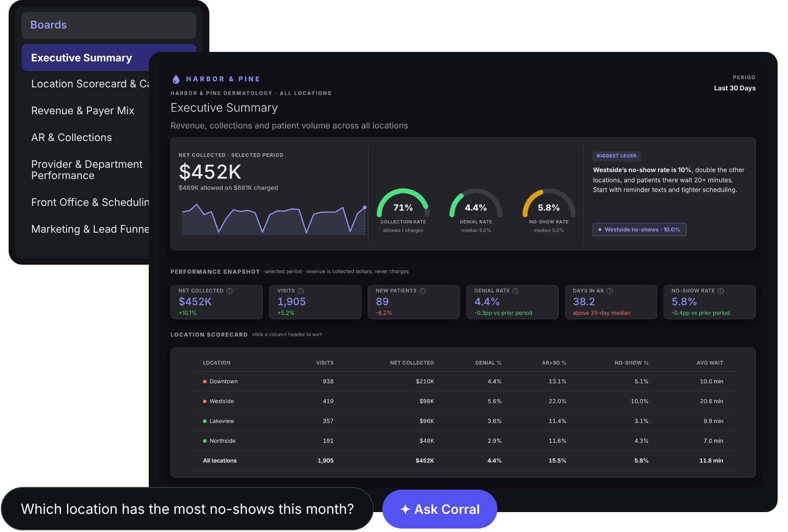The height and width of the screenshot is (532, 788).
Task: Sort by the Net Collected column header
Action: pos(412,363)
